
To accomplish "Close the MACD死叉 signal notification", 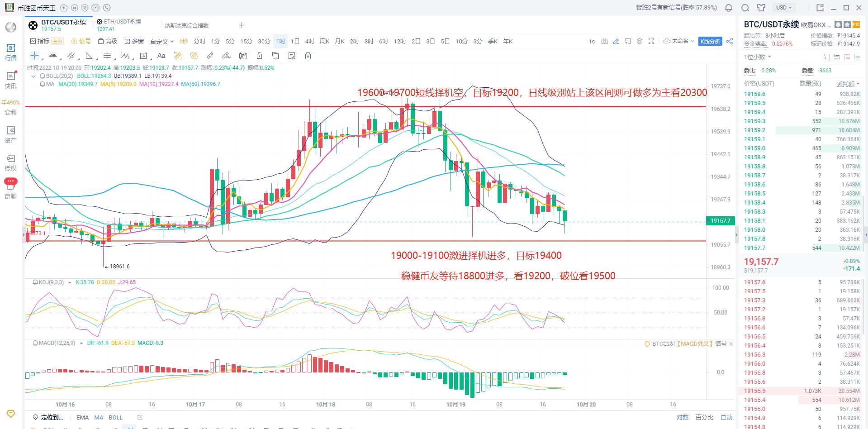I will (x=731, y=344).
